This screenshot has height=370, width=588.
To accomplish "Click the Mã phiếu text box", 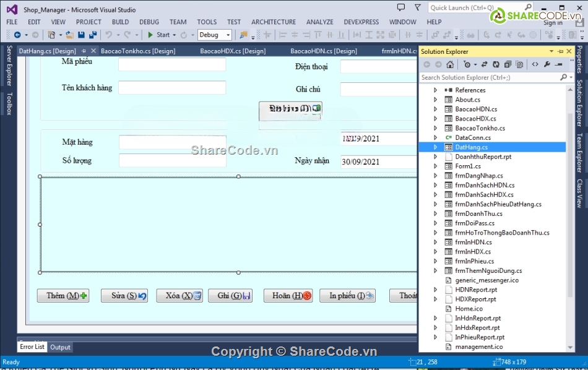I will pyautogui.click(x=172, y=64).
